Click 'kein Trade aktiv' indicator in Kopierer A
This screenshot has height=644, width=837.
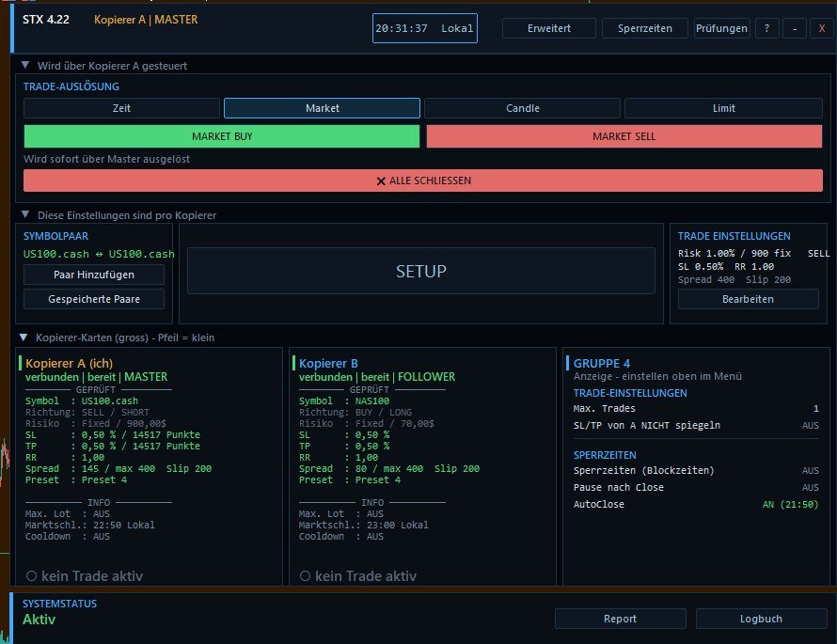click(85, 575)
